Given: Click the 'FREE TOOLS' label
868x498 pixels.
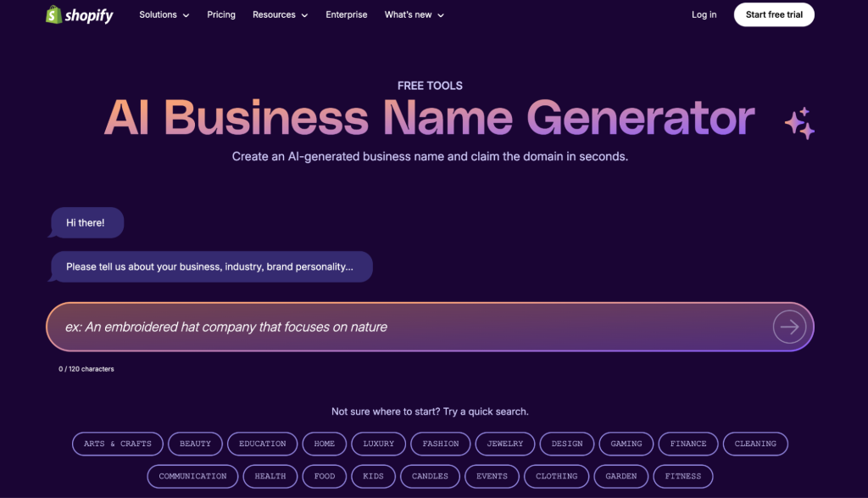Looking at the screenshot, I should [x=430, y=86].
